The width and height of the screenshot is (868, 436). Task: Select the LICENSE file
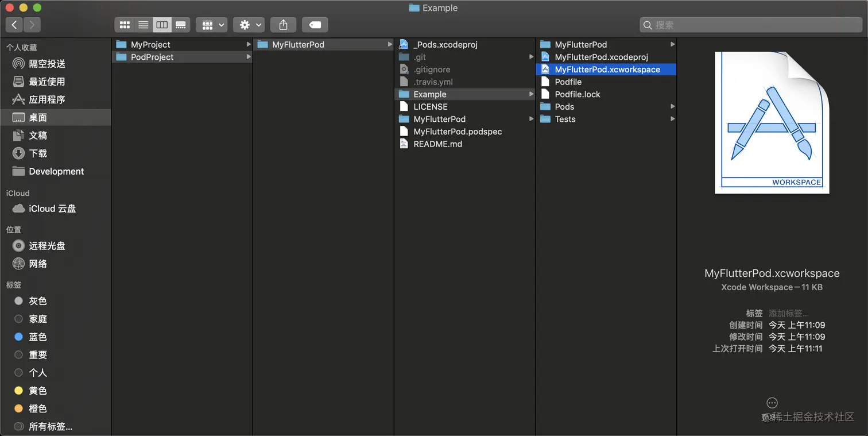(x=464, y=107)
